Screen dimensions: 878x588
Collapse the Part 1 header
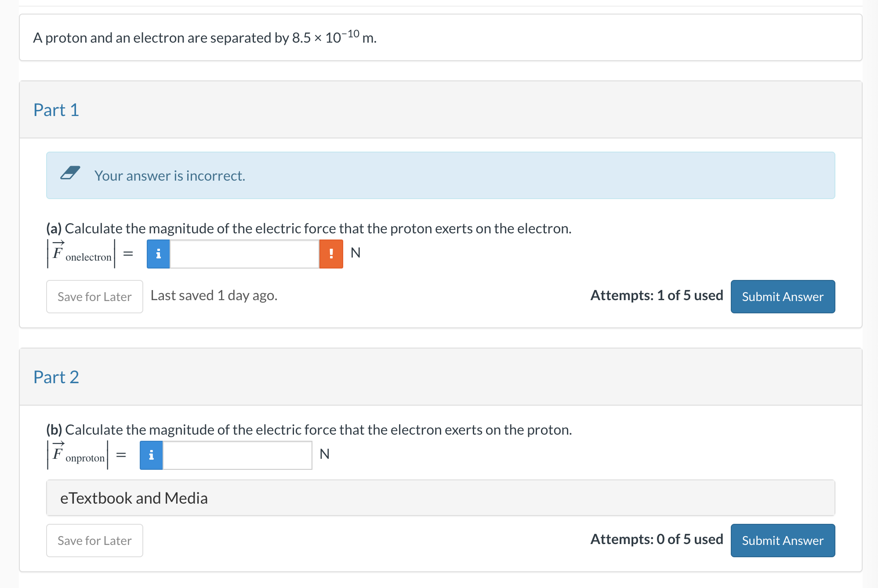click(x=56, y=110)
